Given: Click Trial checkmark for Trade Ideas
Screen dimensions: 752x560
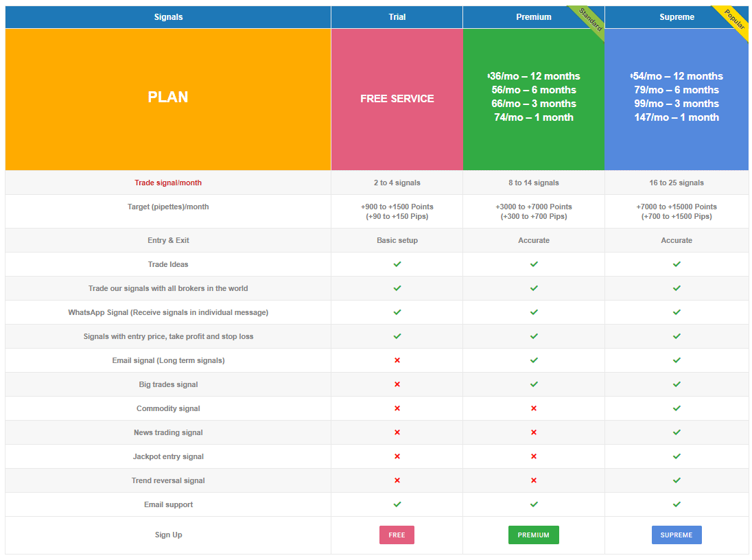Looking at the screenshot, I should 397,264.
